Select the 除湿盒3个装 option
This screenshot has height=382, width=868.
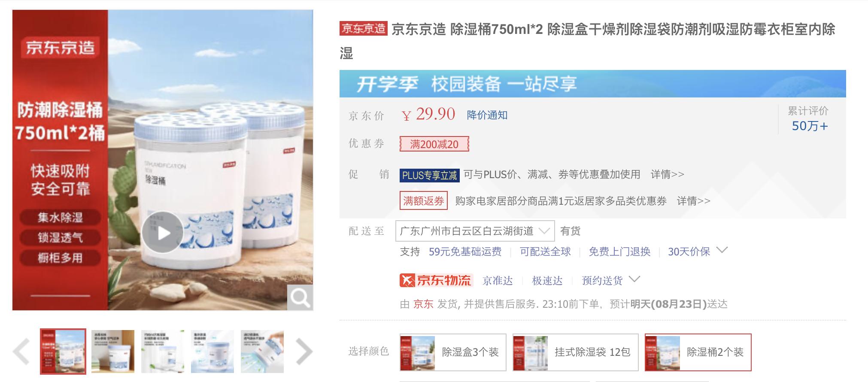(453, 352)
